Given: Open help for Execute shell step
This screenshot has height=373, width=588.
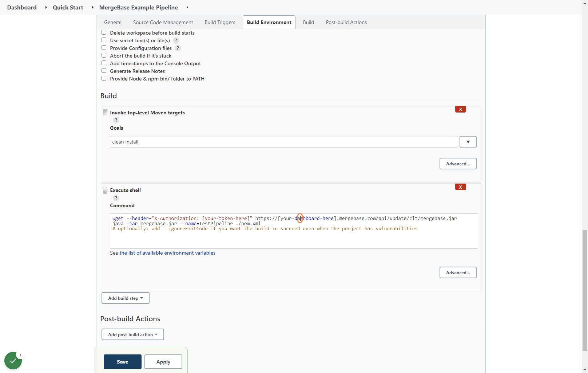Looking at the screenshot, I should pos(116,198).
